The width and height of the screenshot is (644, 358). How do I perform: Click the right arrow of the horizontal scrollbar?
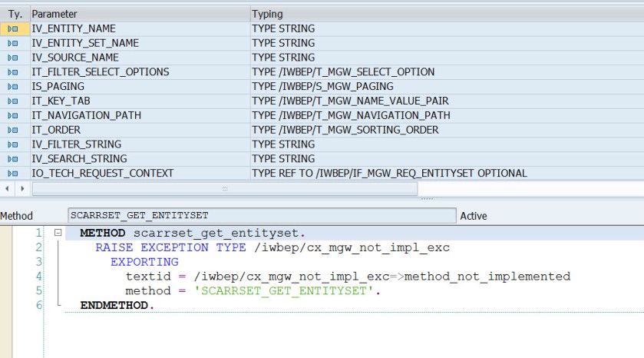[20, 188]
